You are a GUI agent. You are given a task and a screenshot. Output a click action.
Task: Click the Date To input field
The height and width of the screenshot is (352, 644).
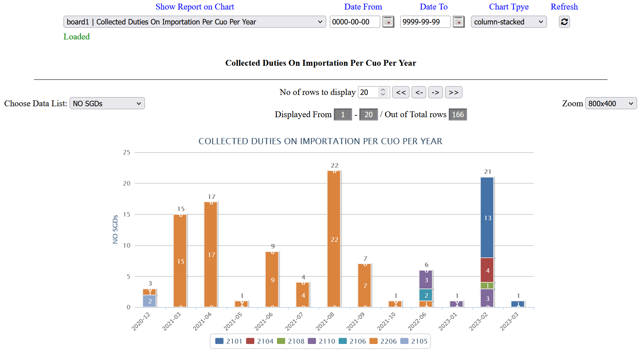[425, 22]
